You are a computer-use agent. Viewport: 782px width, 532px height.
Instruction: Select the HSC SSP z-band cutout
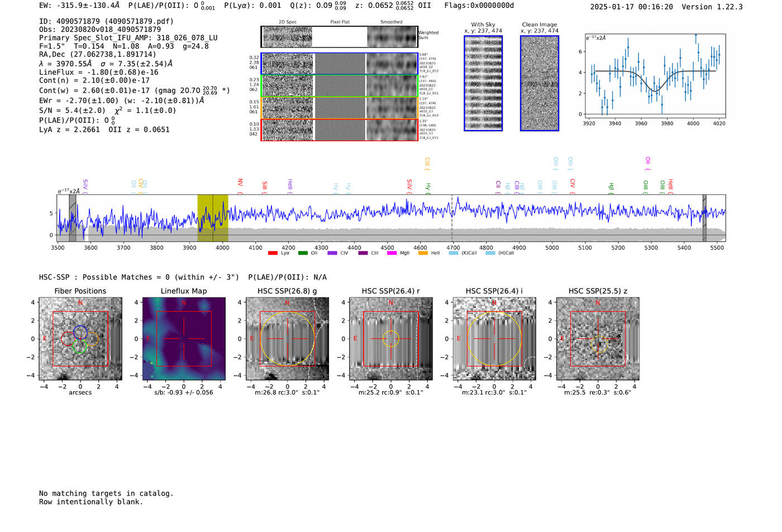pyautogui.click(x=598, y=339)
